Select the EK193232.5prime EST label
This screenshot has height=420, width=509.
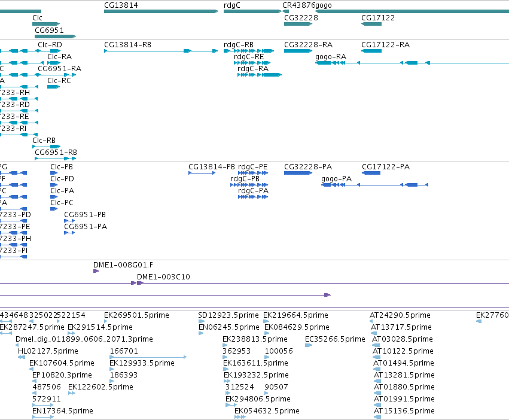coord(256,376)
